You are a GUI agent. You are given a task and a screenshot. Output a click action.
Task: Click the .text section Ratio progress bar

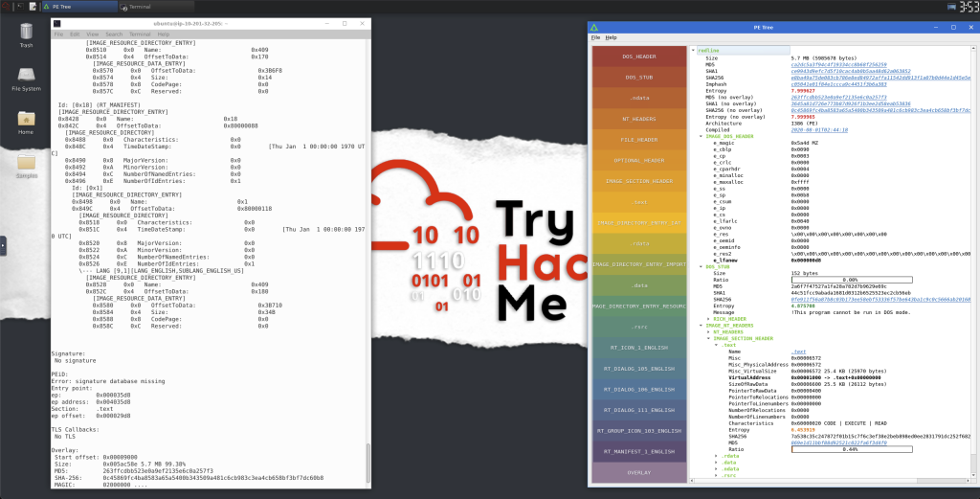tap(851, 449)
